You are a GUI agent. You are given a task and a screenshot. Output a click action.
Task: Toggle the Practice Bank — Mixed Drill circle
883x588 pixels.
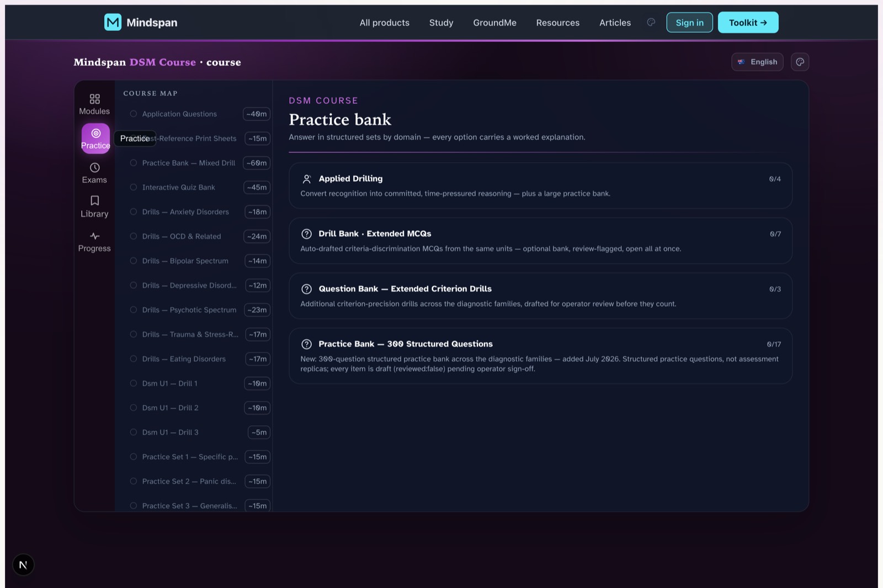[133, 163]
